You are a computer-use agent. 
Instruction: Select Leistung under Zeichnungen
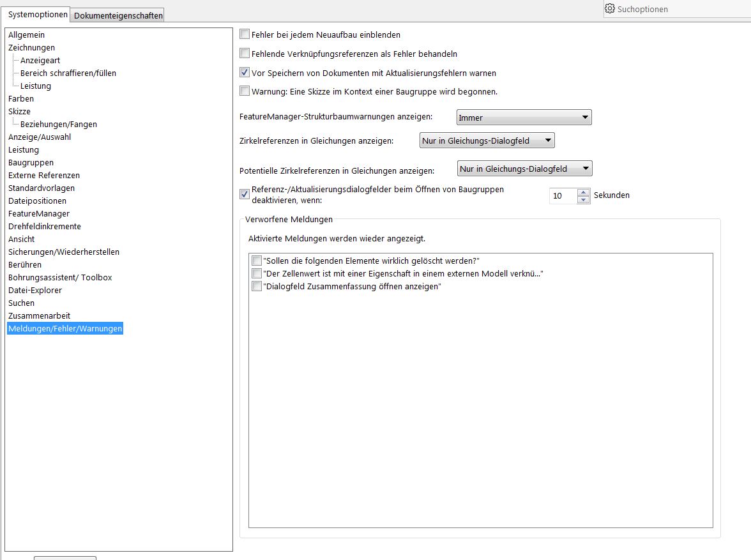click(36, 86)
